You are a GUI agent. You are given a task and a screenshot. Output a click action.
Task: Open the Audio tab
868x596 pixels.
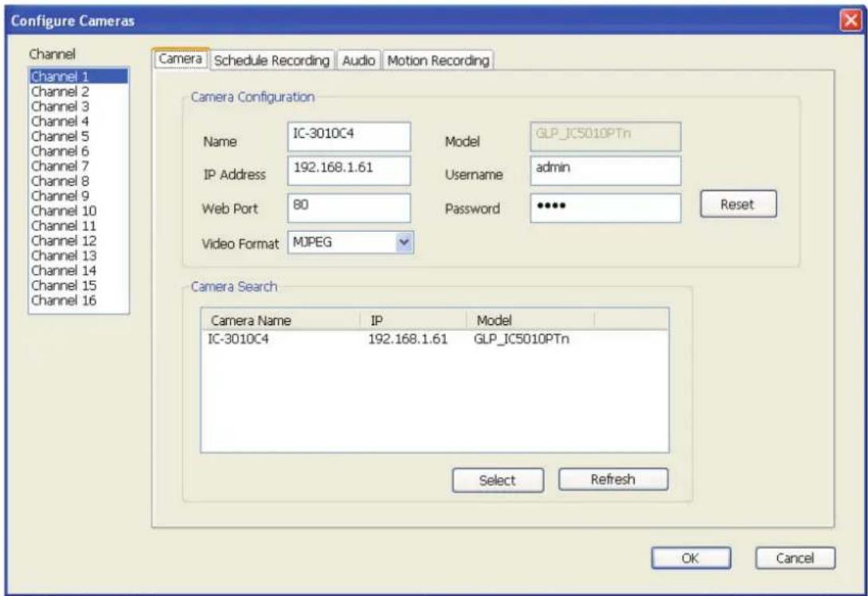coord(358,61)
